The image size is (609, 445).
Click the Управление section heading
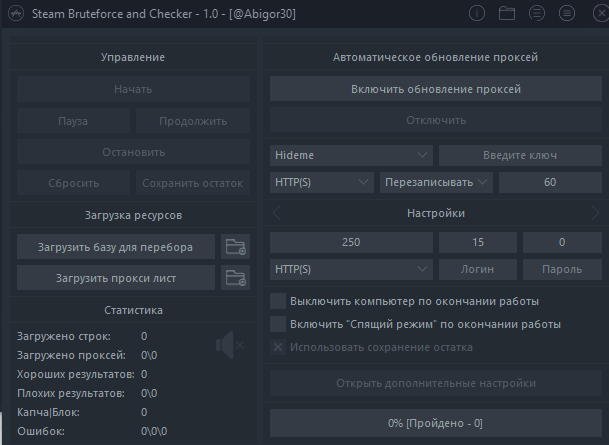click(133, 57)
